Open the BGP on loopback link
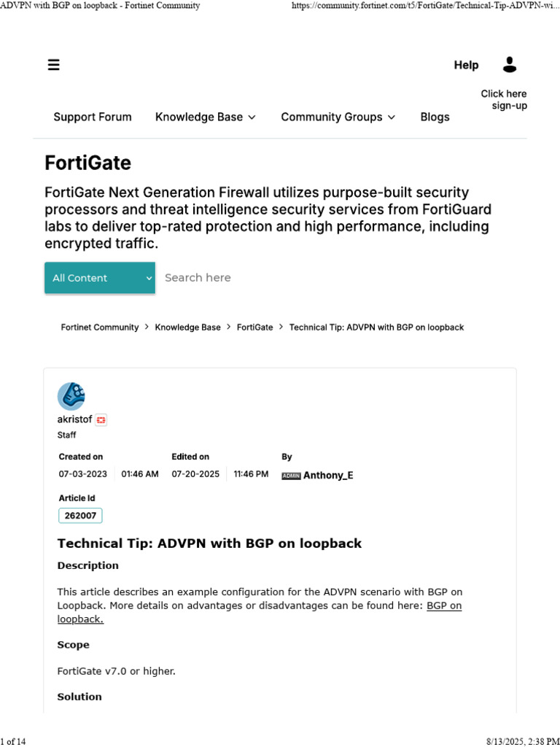Viewport: 560px width, 747px height. click(443, 605)
